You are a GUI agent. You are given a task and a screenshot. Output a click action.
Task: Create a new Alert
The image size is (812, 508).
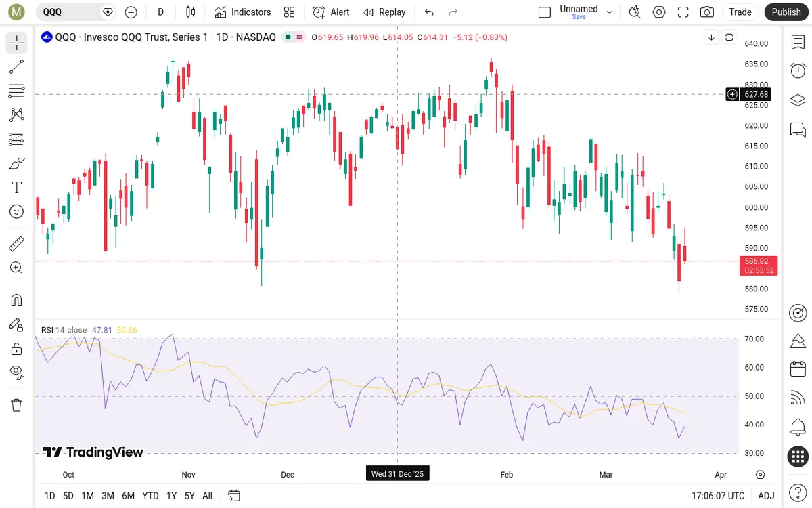click(332, 12)
